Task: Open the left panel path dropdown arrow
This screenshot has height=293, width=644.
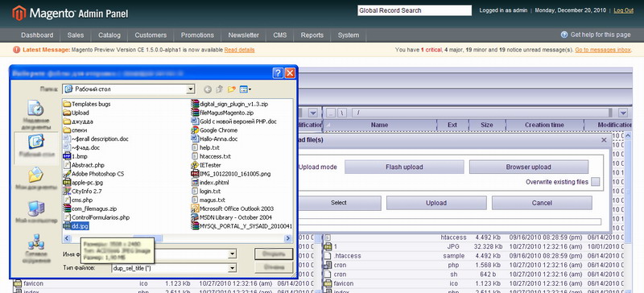Action: 313,113
